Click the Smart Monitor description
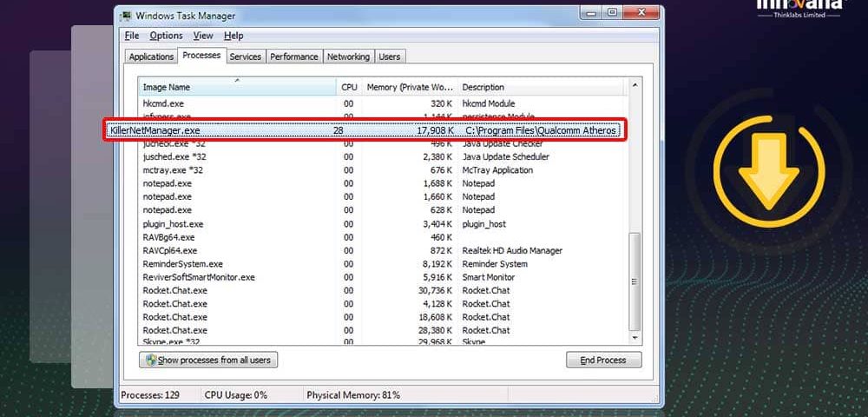868x417 pixels. click(488, 277)
